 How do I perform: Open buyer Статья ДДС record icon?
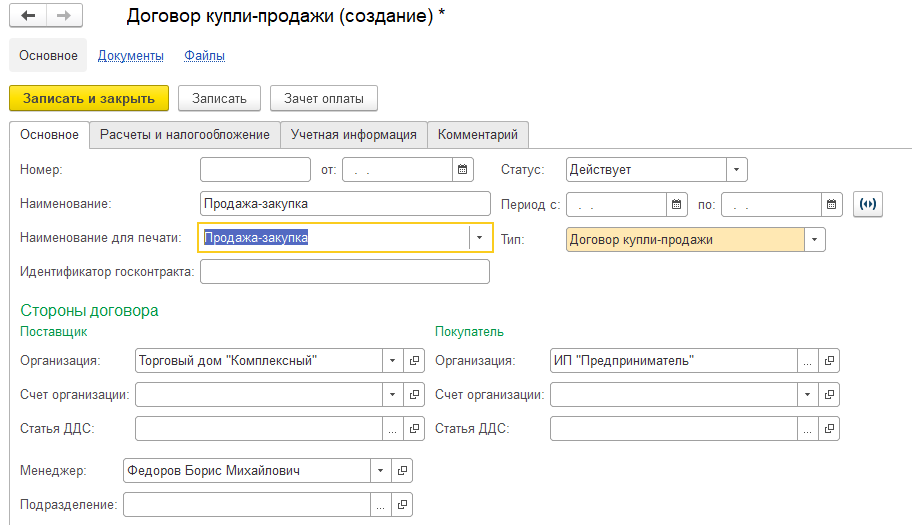(x=829, y=429)
